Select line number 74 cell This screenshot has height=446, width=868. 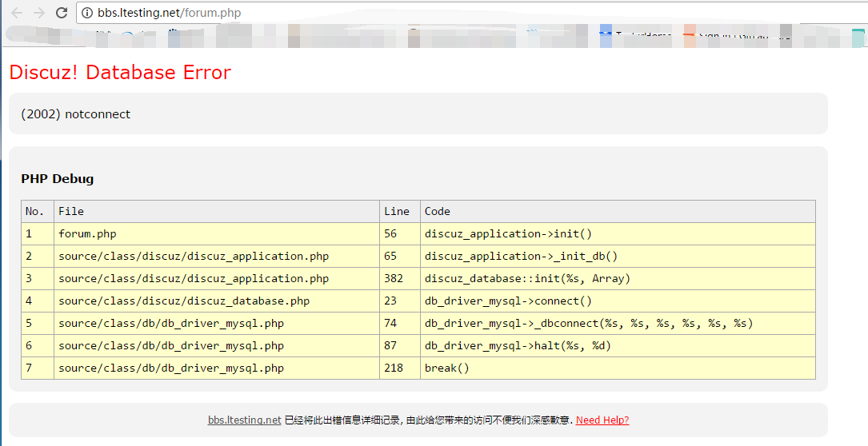pos(400,323)
